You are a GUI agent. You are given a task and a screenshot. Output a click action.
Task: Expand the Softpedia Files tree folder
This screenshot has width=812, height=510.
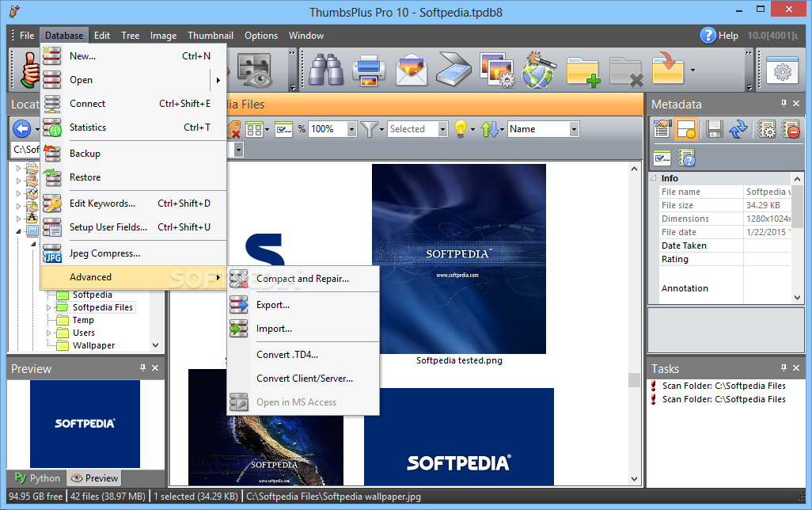49,307
